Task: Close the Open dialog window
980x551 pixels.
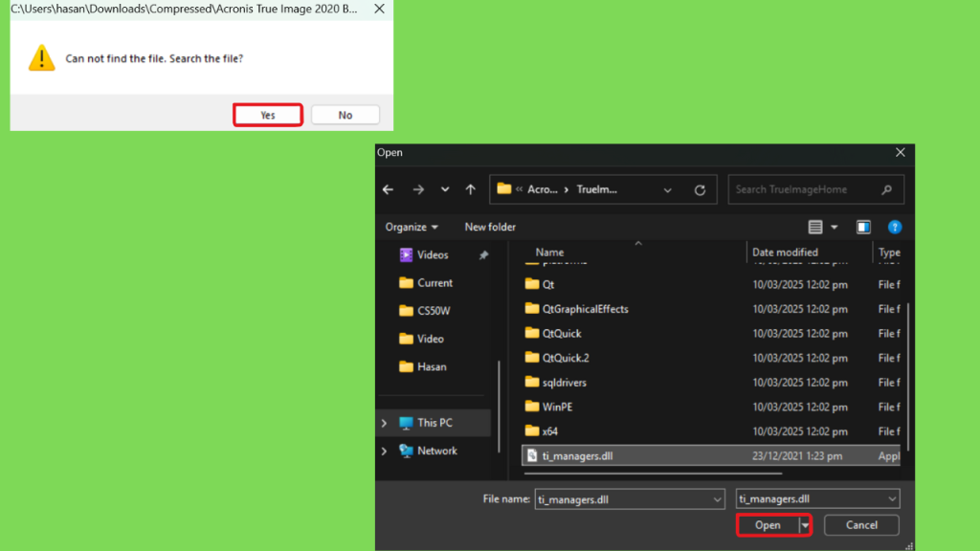Action: (x=900, y=152)
